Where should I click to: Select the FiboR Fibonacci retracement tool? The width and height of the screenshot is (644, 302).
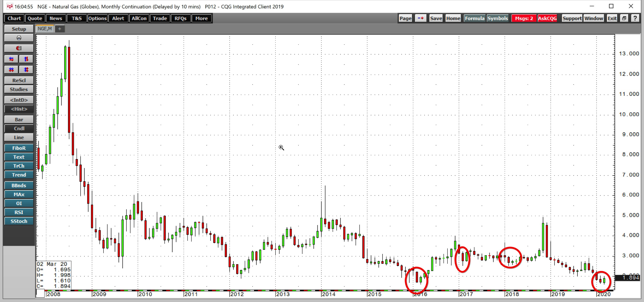(x=19, y=148)
